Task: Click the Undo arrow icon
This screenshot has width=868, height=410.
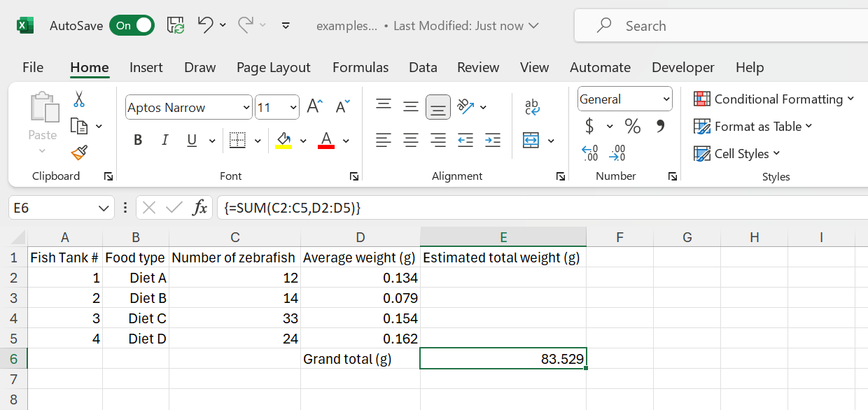Action: coord(205,26)
